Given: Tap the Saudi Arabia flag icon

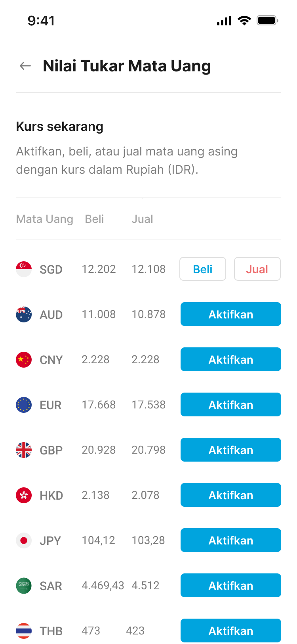Looking at the screenshot, I should click(x=24, y=586).
